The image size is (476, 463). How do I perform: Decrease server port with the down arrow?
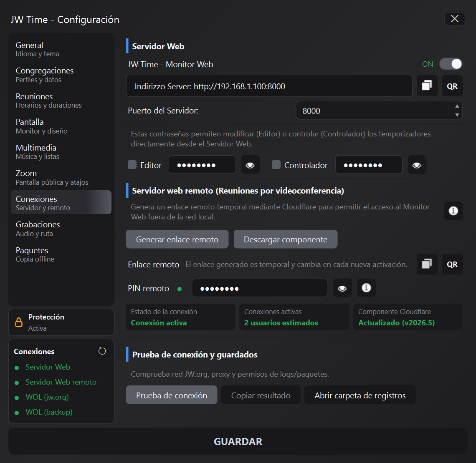click(x=457, y=115)
